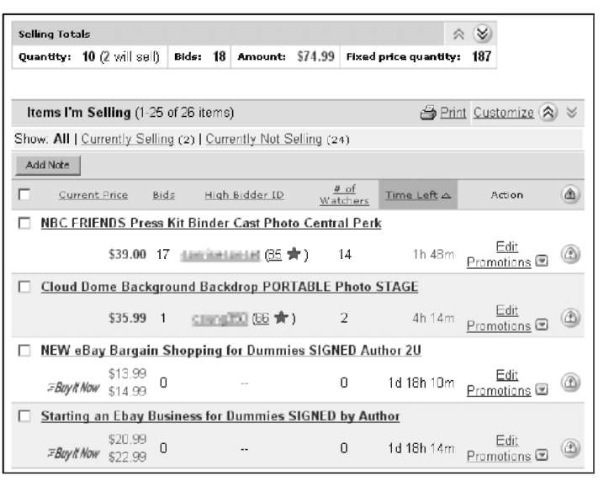
Task: Select the $74.99 Amount total
Action: (x=315, y=57)
